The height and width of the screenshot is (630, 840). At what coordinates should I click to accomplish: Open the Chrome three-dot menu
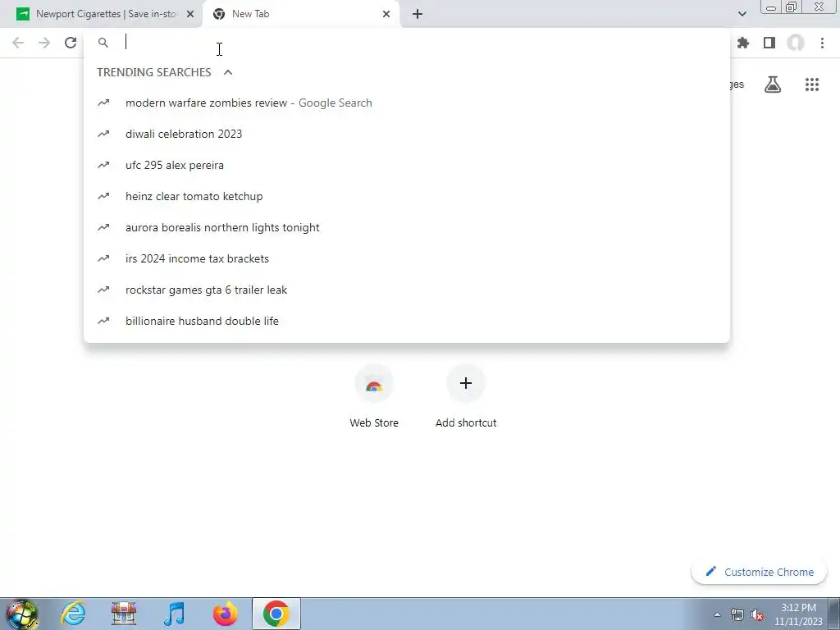822,43
